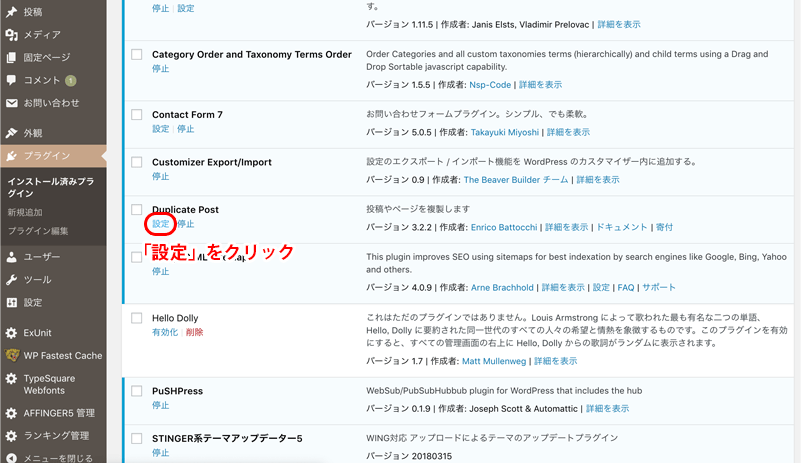Open author link Takayuki Miyoshi
The width and height of the screenshot is (801, 463).
(x=505, y=132)
